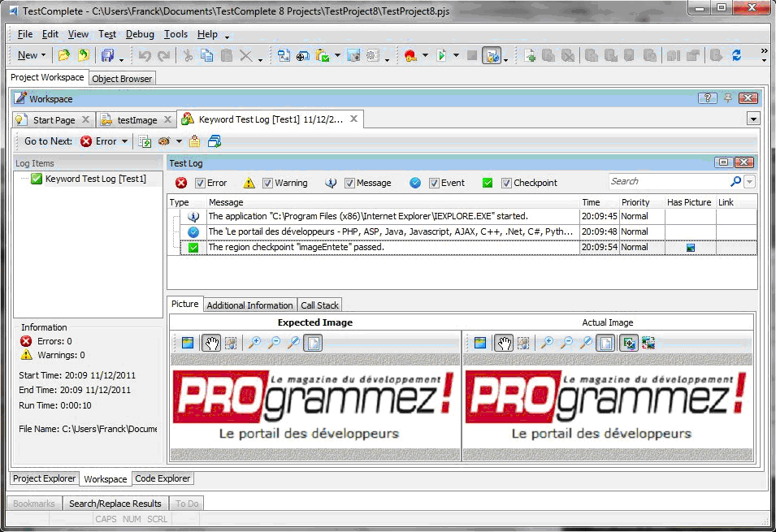Switch to the Code Explorer tab
Image resolution: width=776 pixels, height=532 pixels.
pos(163,478)
